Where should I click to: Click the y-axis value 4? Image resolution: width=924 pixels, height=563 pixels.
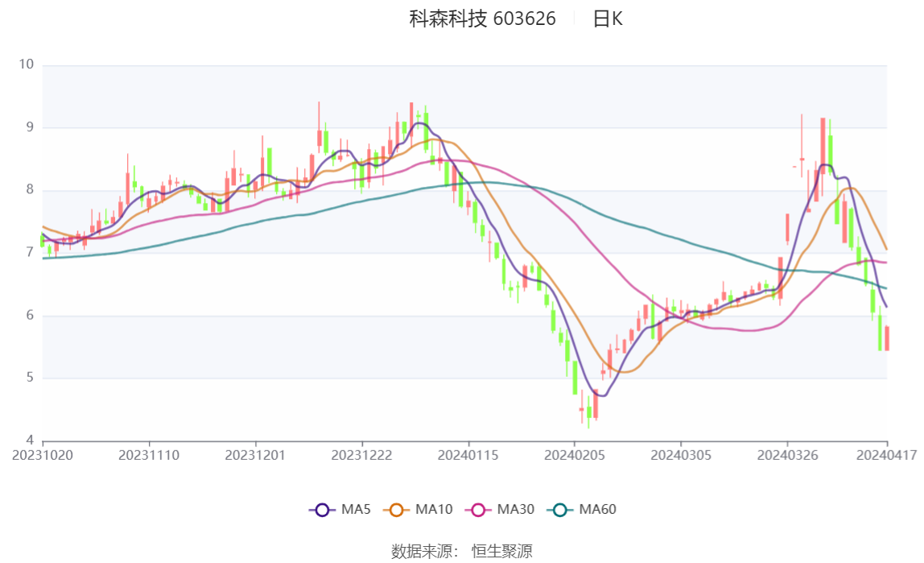tap(30, 441)
